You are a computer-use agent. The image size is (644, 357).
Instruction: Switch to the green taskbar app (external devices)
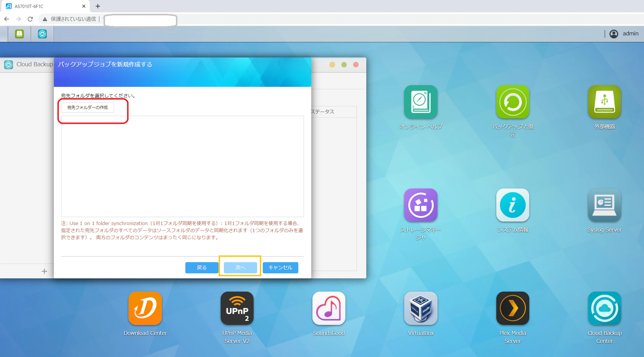19,34
